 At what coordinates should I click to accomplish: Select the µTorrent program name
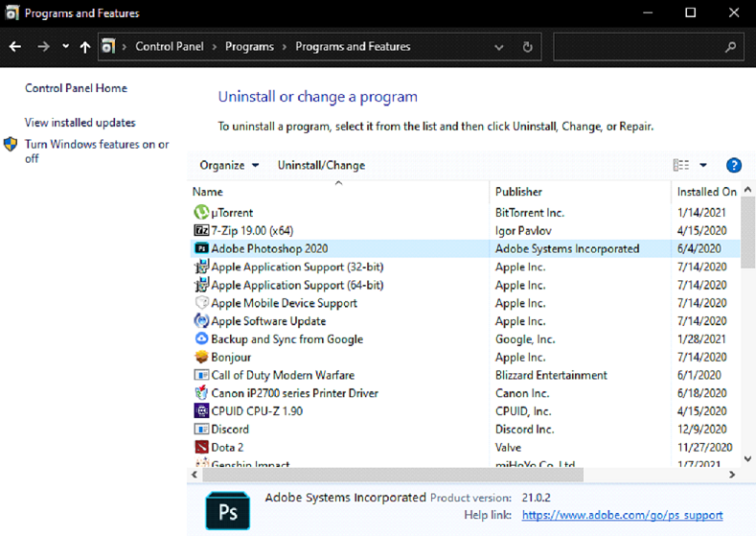[x=232, y=213]
